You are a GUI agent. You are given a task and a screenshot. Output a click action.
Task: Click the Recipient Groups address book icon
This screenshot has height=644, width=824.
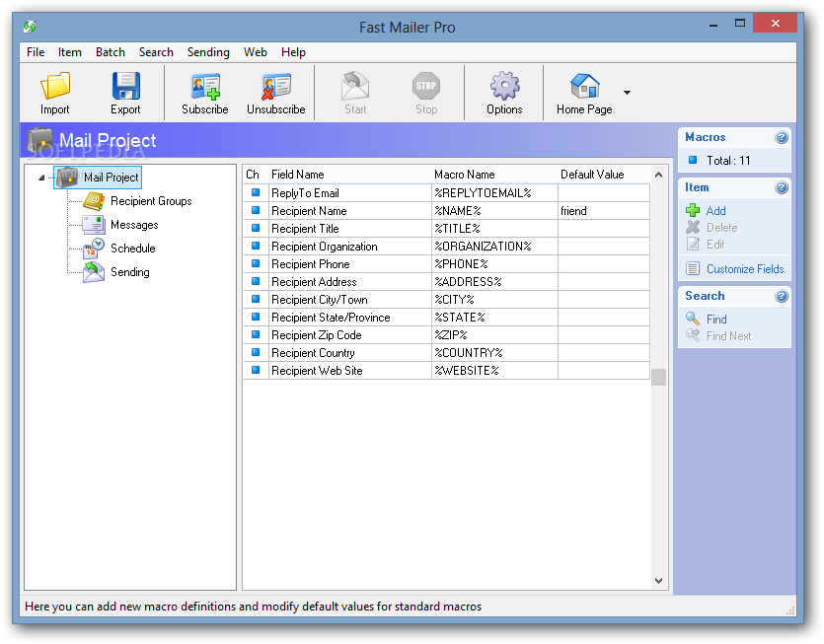click(x=94, y=201)
